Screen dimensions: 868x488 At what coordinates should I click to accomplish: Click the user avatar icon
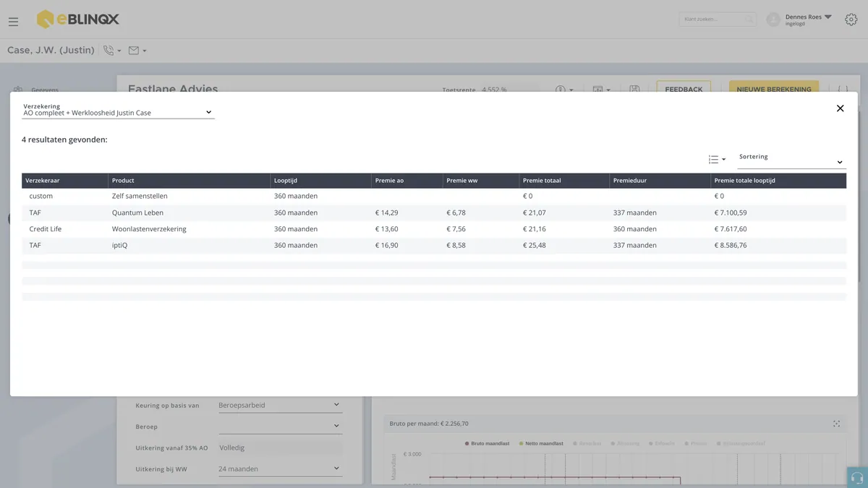[773, 20]
